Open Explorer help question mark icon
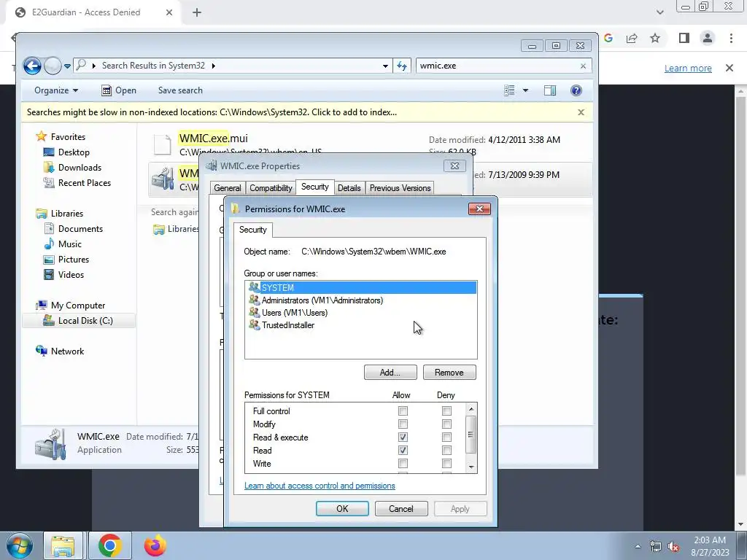This screenshot has width=747, height=560. coord(576,90)
